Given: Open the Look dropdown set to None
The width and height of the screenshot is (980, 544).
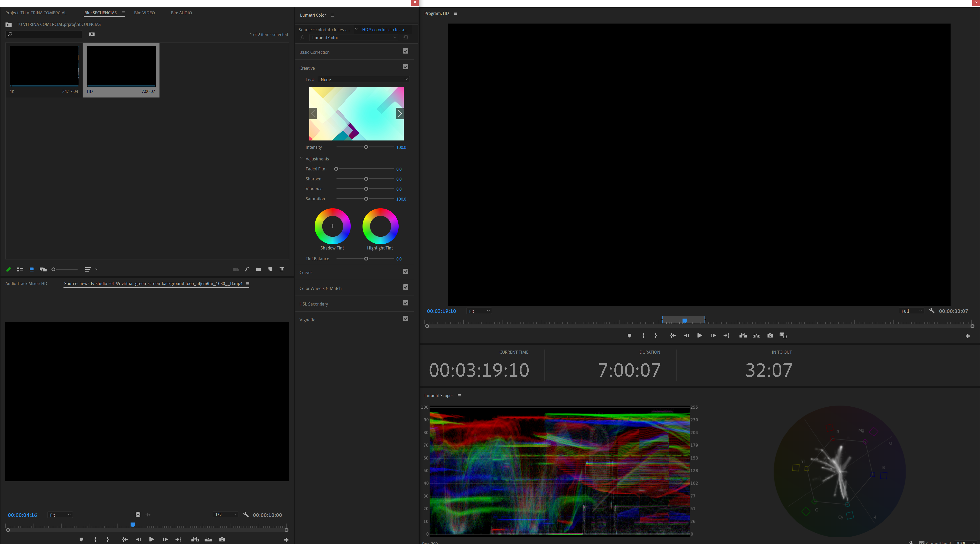Looking at the screenshot, I should click(x=364, y=80).
